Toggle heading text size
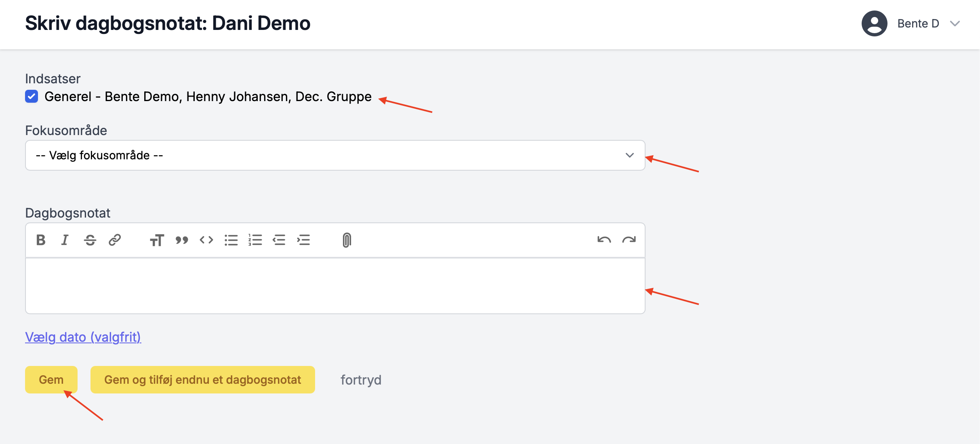 pos(157,240)
